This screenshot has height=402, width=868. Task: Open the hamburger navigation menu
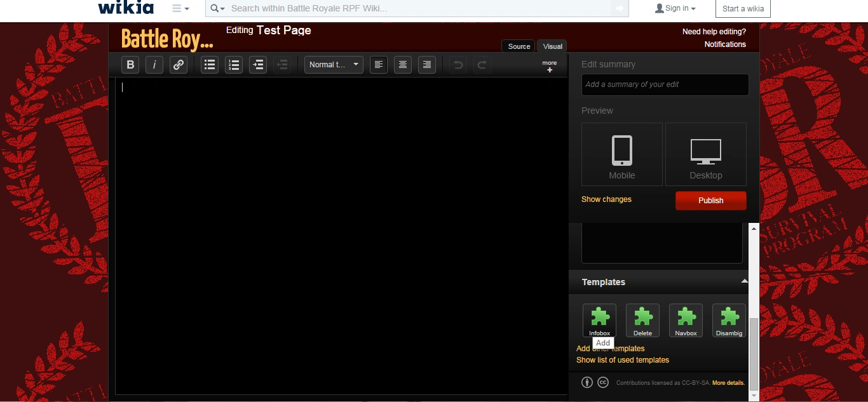tap(180, 8)
